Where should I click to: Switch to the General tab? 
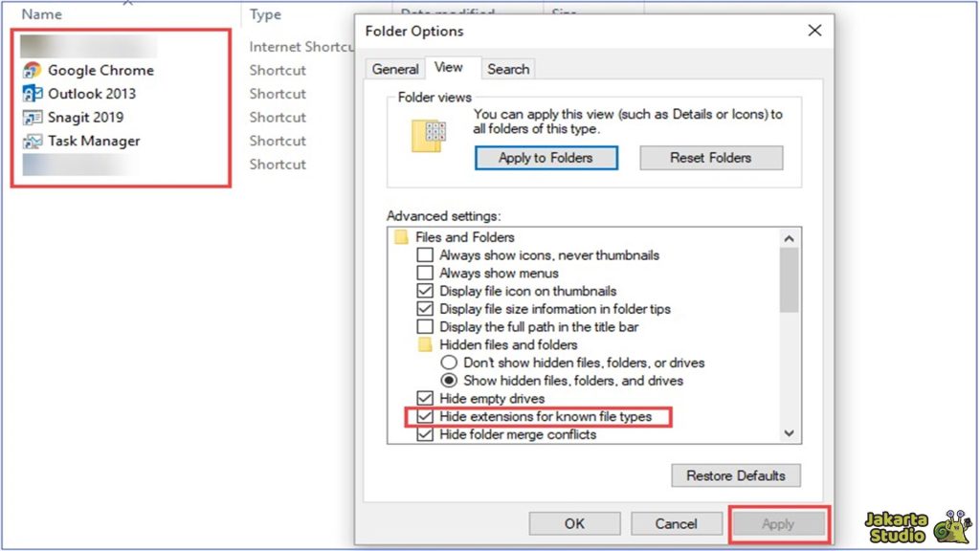click(x=394, y=68)
